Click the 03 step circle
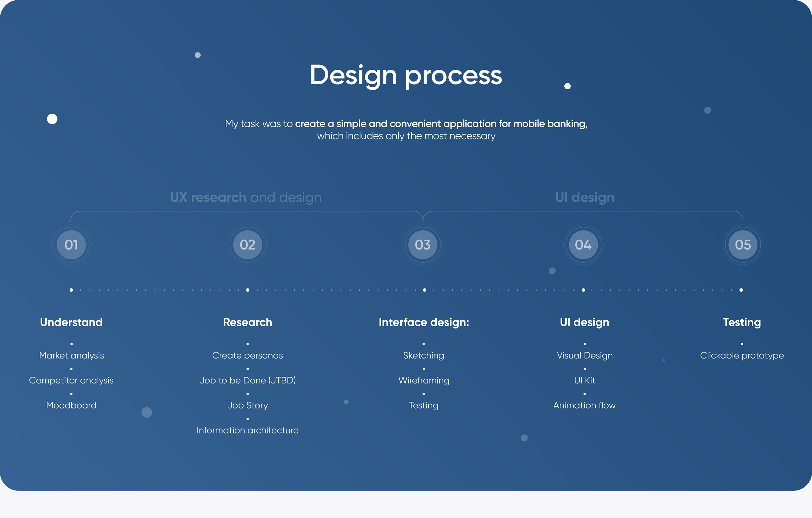 [x=423, y=244]
